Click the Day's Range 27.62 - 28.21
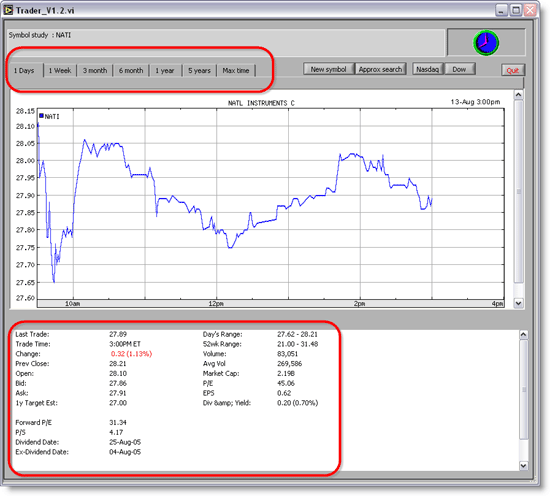 [x=297, y=334]
